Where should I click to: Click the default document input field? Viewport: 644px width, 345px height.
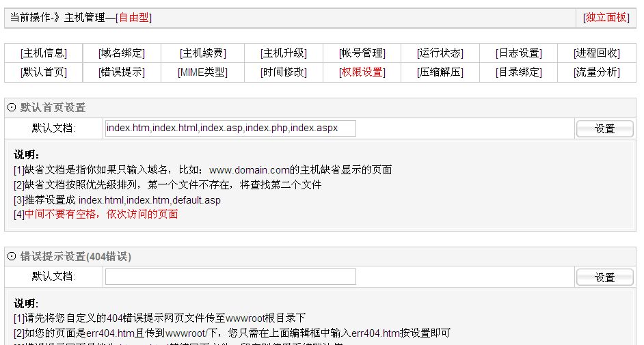230,128
